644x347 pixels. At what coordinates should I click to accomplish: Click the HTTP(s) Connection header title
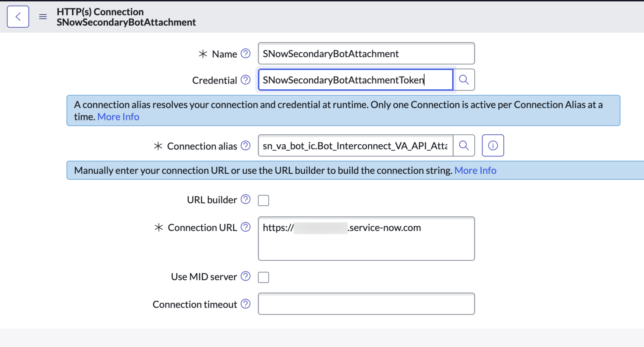[100, 12]
